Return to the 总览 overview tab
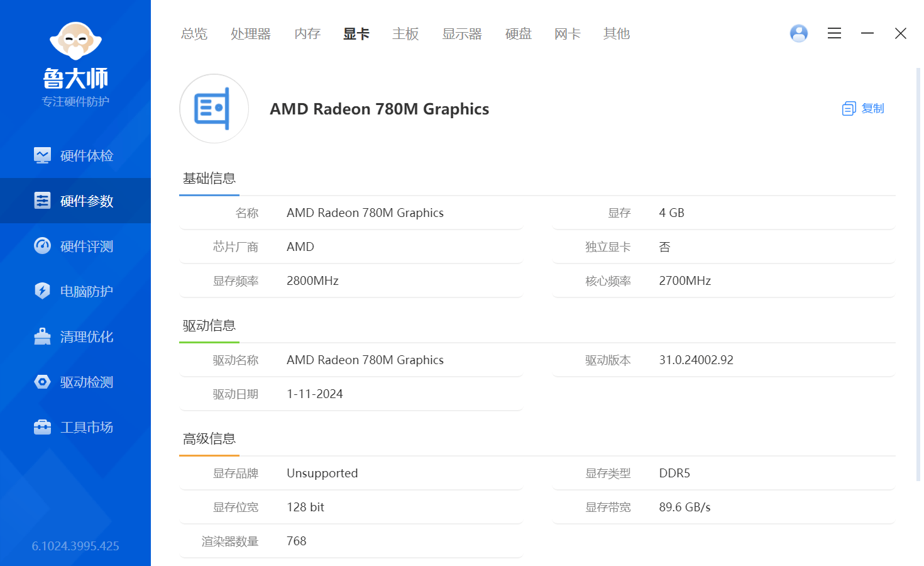The height and width of the screenshot is (566, 924). [194, 34]
